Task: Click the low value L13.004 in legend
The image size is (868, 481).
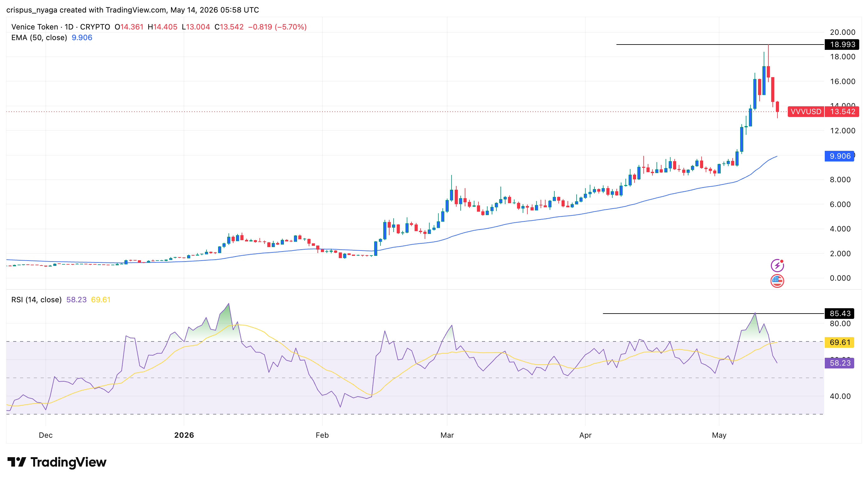Action: click(196, 27)
